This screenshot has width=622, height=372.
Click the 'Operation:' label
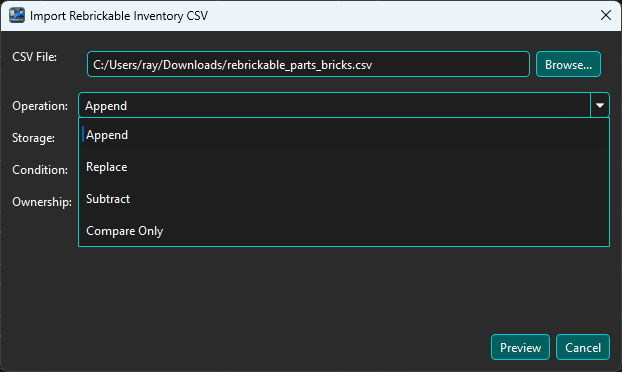40,106
